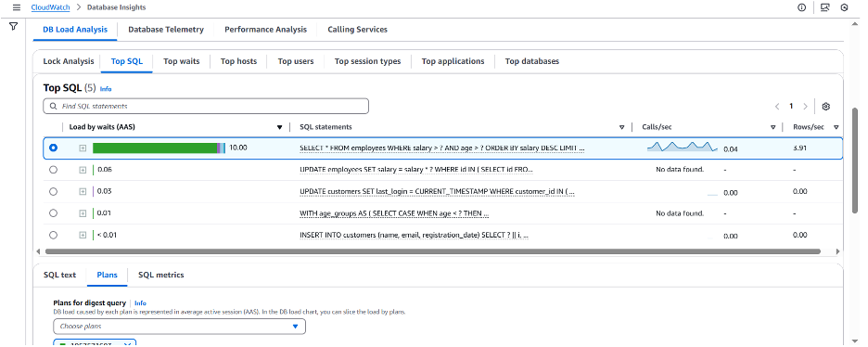The image size is (868, 347).
Task: Open the hamburger navigation menu
Action: point(16,7)
